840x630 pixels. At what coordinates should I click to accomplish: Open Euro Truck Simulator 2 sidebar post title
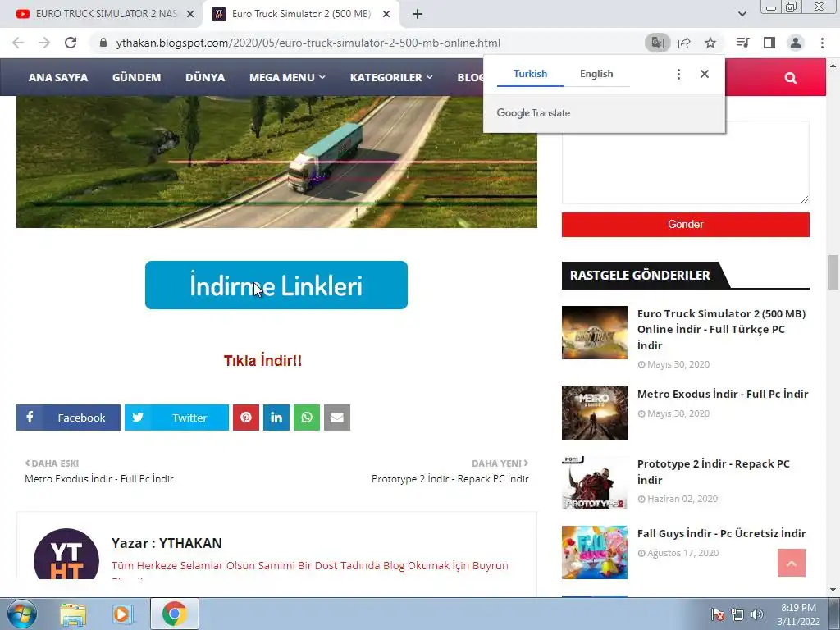(x=722, y=330)
